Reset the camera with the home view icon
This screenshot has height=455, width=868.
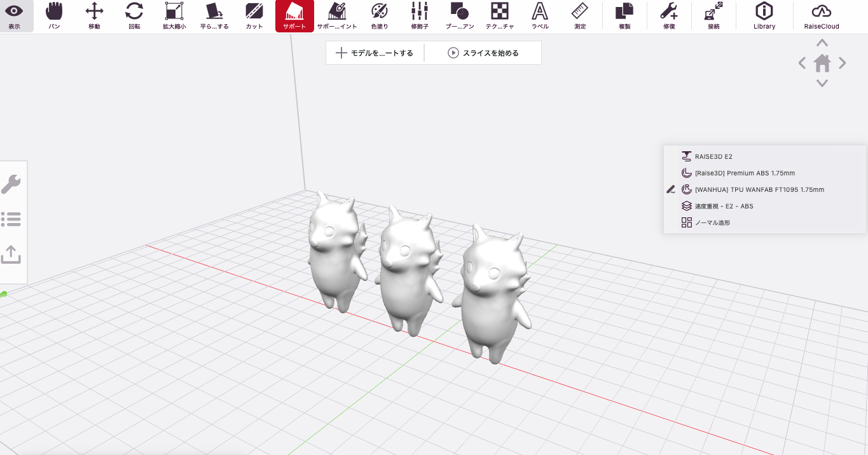822,64
